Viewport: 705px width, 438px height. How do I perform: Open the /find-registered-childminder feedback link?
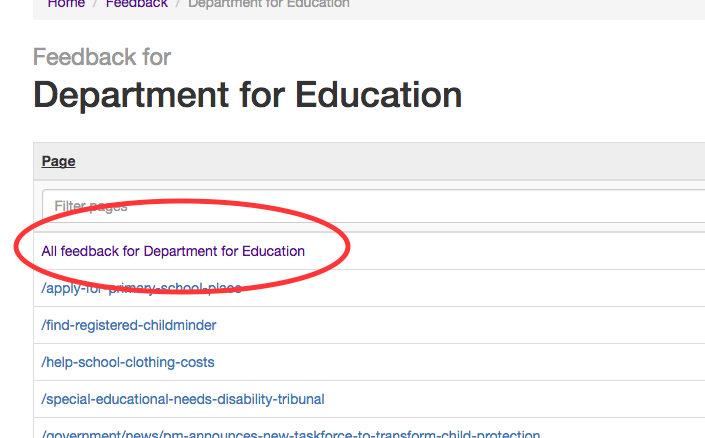(129, 325)
